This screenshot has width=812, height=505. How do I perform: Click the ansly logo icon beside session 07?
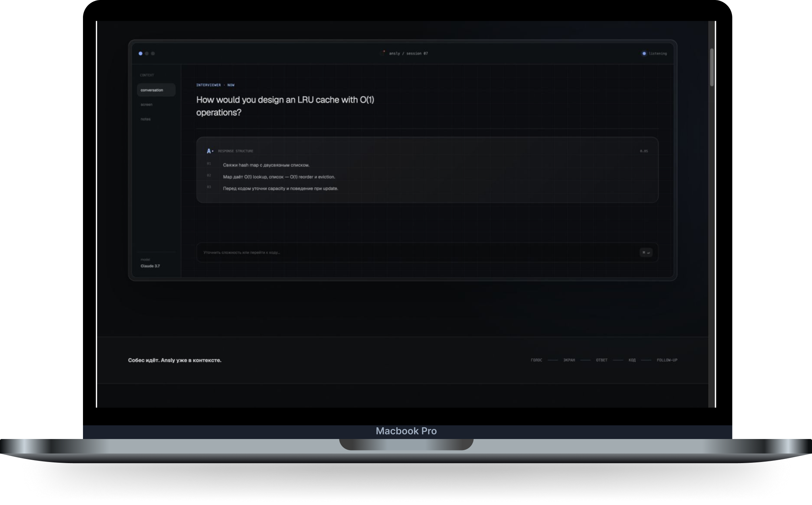click(383, 53)
